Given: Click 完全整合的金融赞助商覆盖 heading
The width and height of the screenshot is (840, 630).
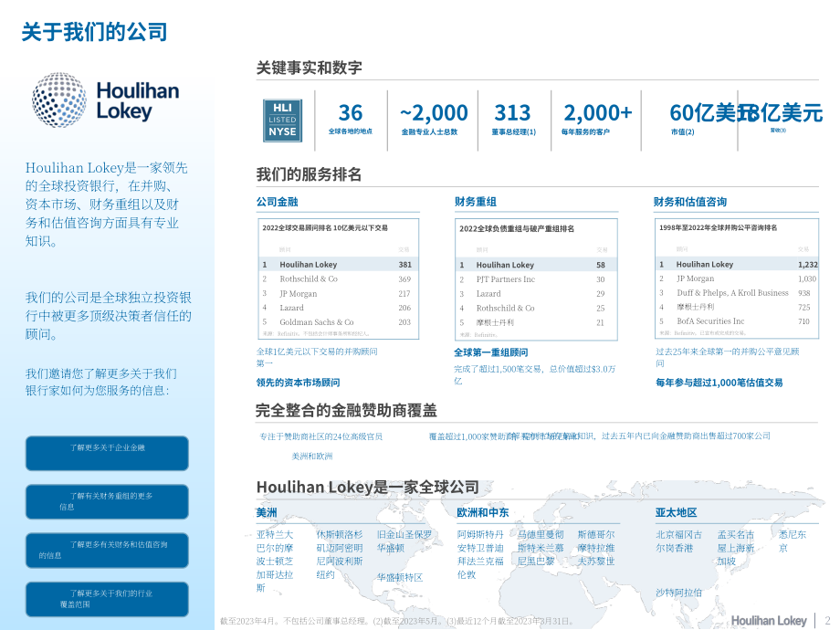Looking at the screenshot, I should 346,410.
